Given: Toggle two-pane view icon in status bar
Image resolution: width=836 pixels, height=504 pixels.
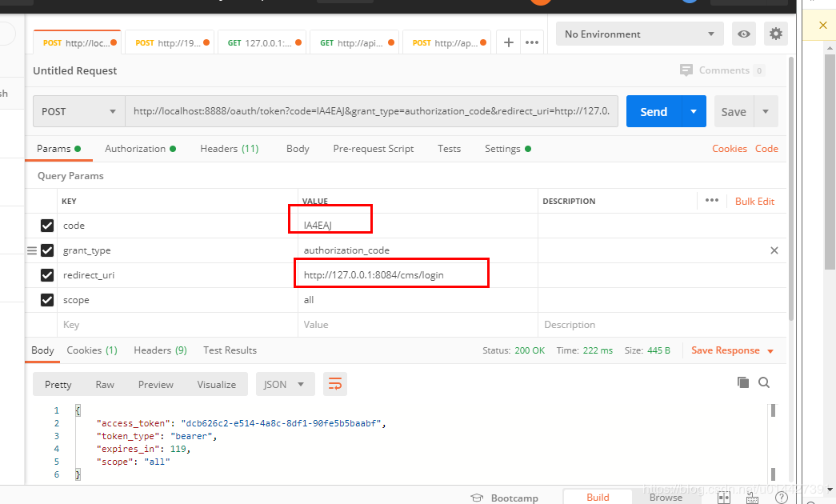Looking at the screenshot, I should pos(723,498).
